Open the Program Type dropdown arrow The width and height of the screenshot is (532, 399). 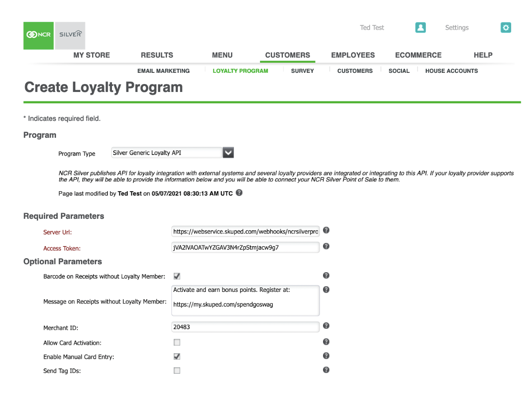tap(228, 152)
